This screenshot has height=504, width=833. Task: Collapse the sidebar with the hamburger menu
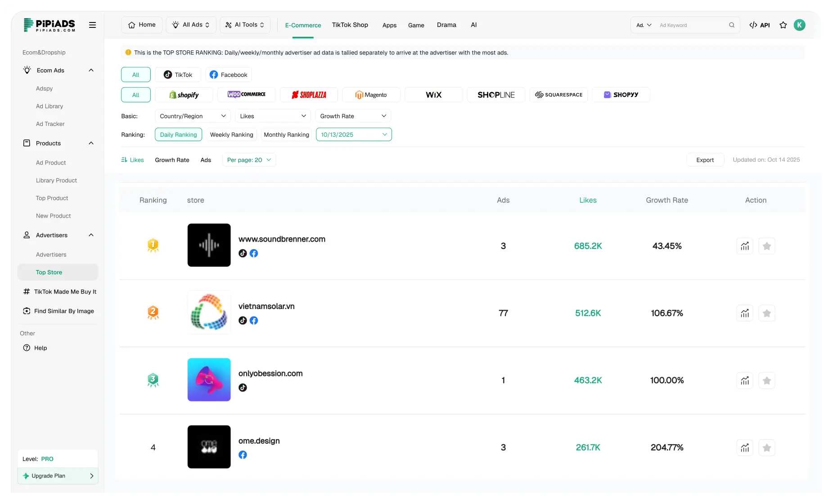coord(92,25)
